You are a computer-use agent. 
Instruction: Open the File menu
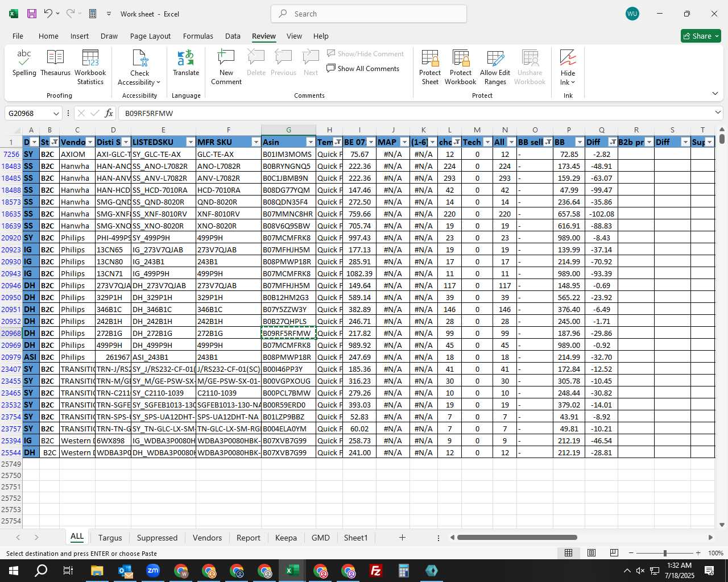18,36
